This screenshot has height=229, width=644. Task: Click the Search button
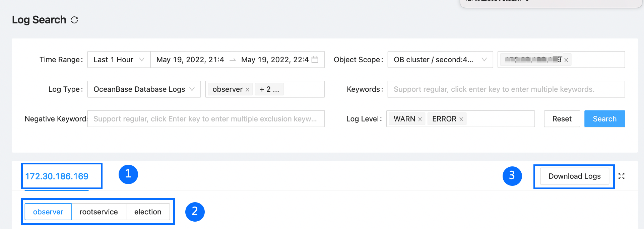(604, 119)
